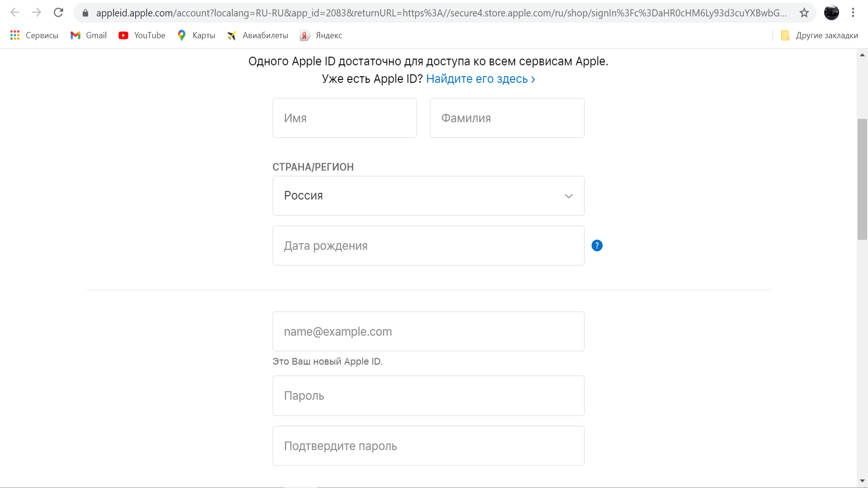Image resolution: width=868 pixels, height=488 pixels.
Task: Reload the page with the refresh icon
Action: tap(58, 13)
